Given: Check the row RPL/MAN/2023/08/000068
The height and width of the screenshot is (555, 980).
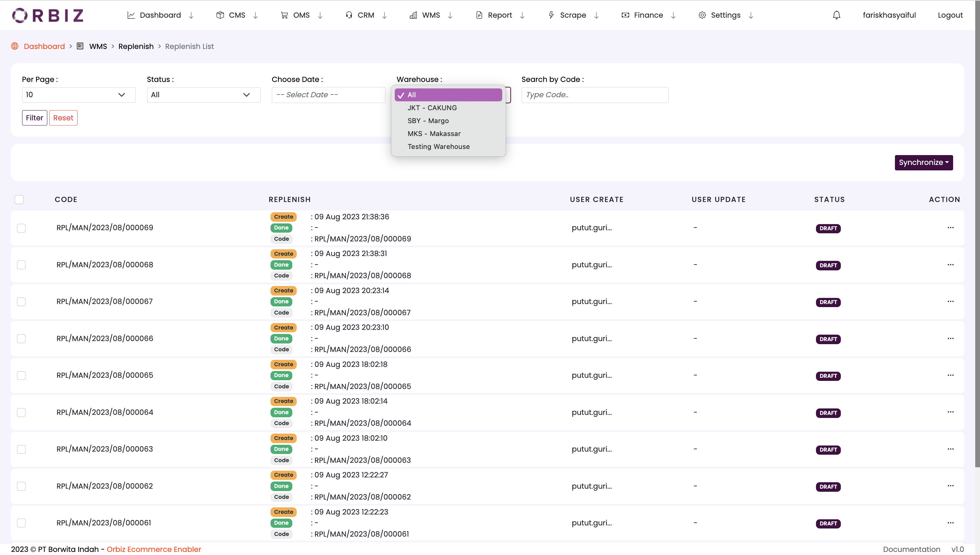Looking at the screenshot, I should click(21, 265).
